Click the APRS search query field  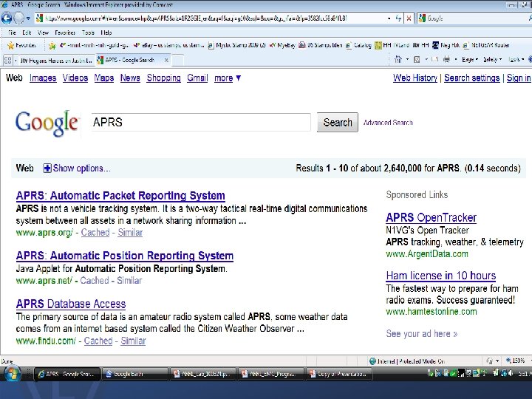click(200, 122)
